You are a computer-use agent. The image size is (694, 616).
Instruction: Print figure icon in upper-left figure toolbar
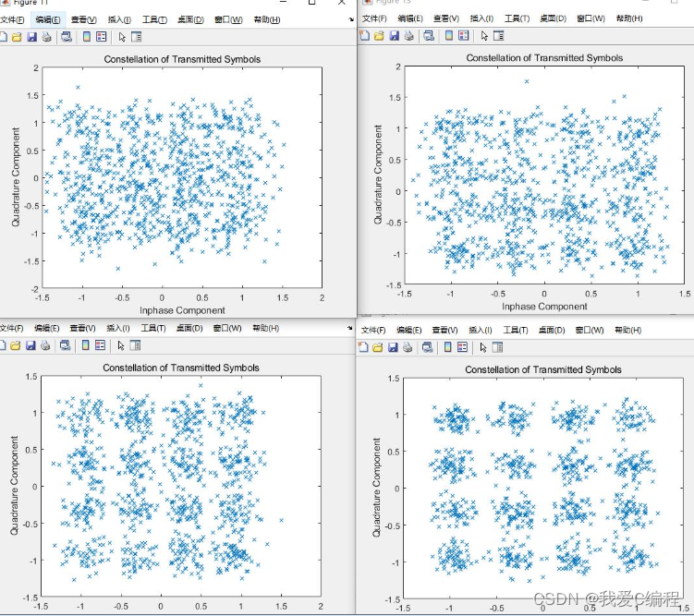point(46,37)
